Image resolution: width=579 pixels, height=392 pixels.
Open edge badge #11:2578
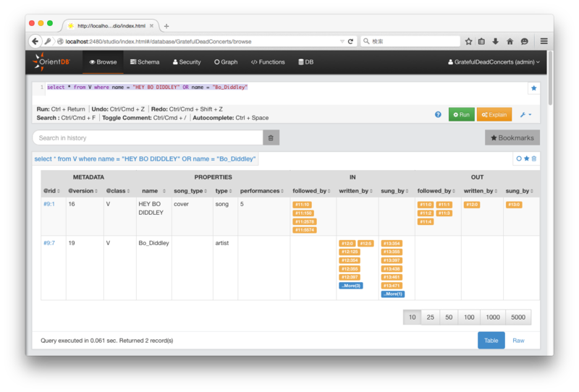coord(305,221)
